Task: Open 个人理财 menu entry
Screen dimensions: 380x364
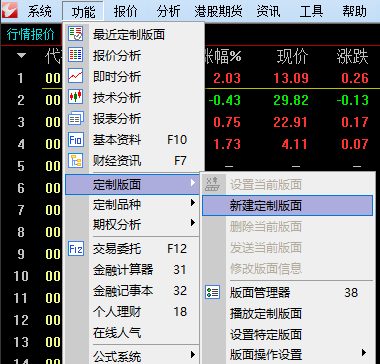Action: pos(133,312)
